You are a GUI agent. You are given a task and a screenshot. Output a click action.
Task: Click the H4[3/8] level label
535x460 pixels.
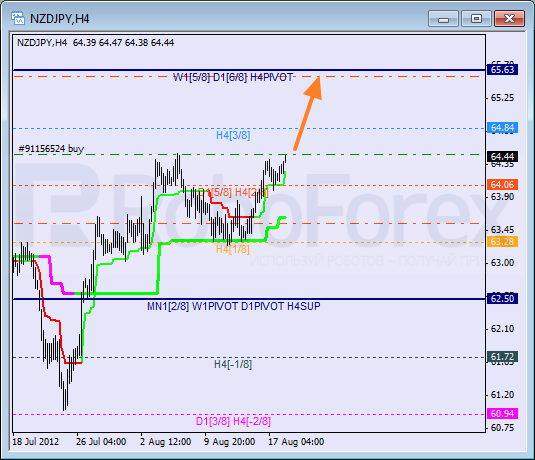(233, 135)
